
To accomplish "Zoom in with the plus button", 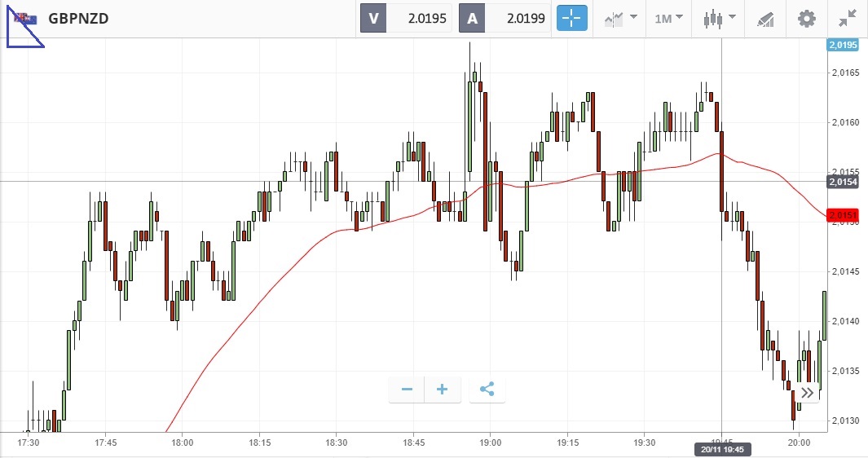I will tap(443, 390).
